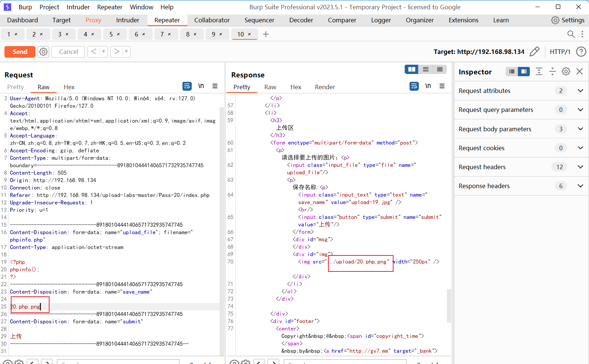Send the request

click(x=20, y=52)
